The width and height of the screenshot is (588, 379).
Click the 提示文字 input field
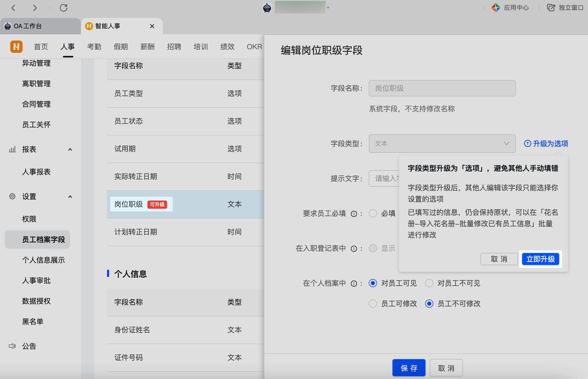pos(384,178)
